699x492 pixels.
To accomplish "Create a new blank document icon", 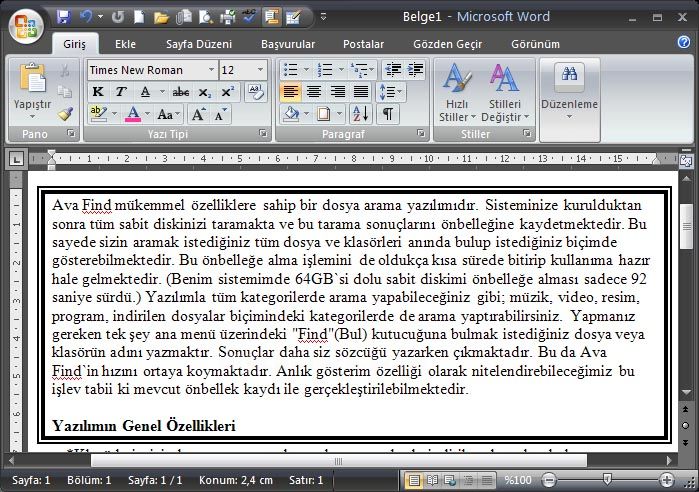I will [x=139, y=17].
